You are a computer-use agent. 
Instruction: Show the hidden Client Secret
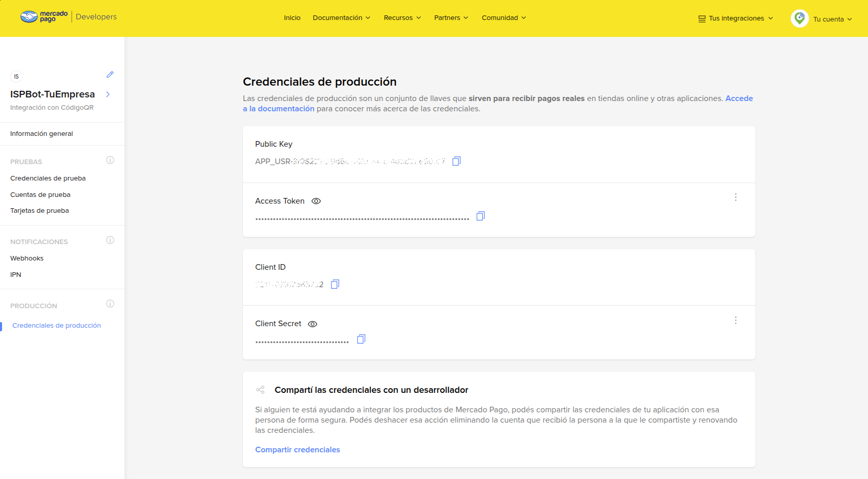pos(313,324)
